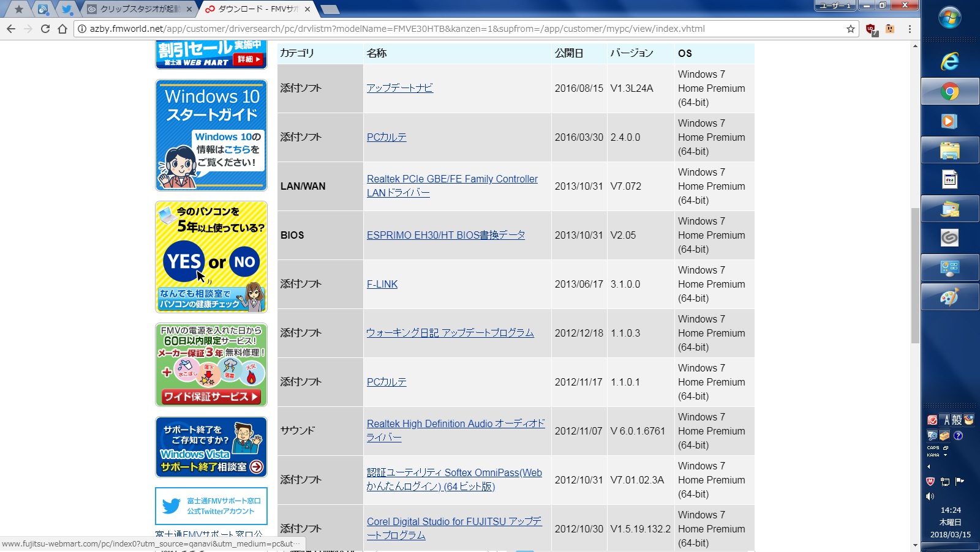The height and width of the screenshot is (552, 980).
Task: Click the Windows 10 スタートガイド banner
Action: click(211, 135)
